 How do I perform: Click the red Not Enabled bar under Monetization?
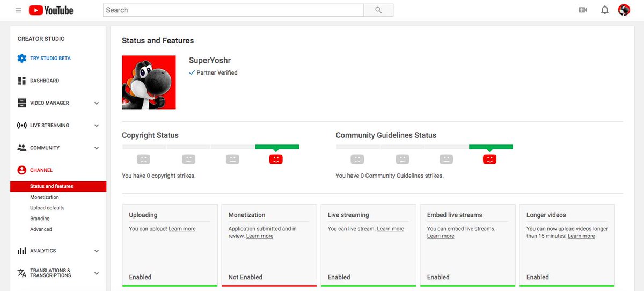(269, 286)
